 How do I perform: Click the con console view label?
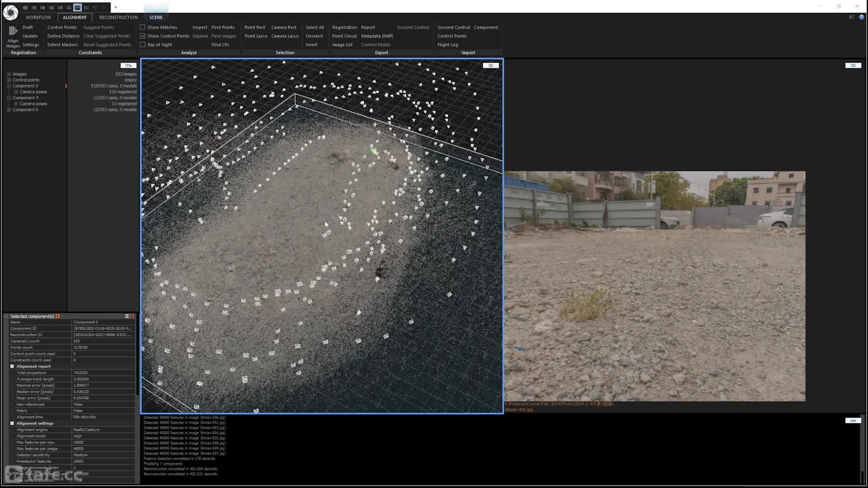tap(853, 421)
